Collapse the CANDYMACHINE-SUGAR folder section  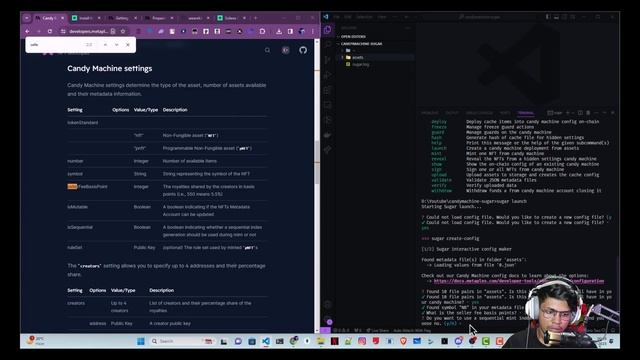coord(361,44)
